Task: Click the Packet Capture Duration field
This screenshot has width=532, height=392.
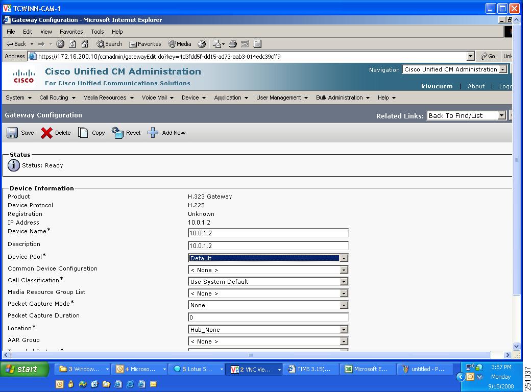Action: 268,317
